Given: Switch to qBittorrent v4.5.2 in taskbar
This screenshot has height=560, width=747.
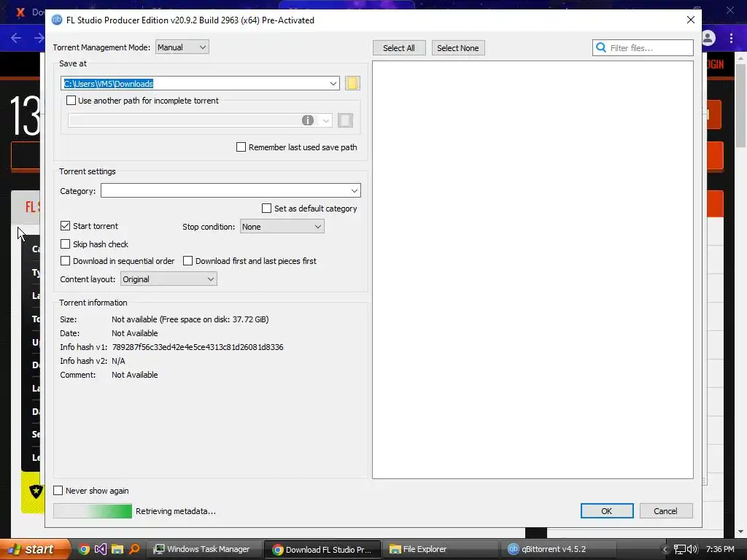Looking at the screenshot, I should click(557, 550).
